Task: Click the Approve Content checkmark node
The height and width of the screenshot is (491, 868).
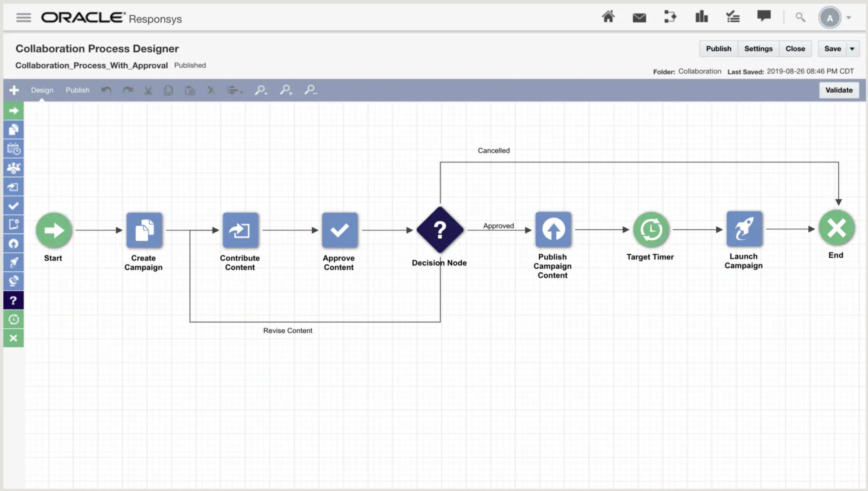Action: click(339, 230)
